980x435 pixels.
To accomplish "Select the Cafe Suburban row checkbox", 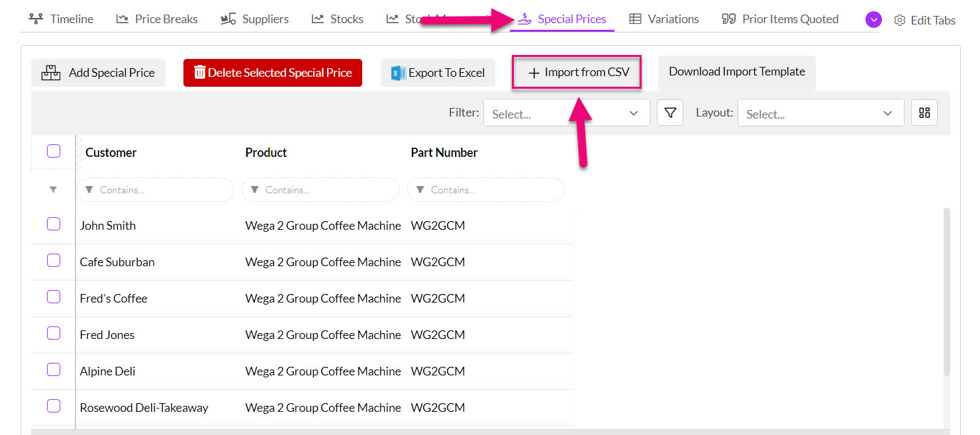I will coord(54,260).
